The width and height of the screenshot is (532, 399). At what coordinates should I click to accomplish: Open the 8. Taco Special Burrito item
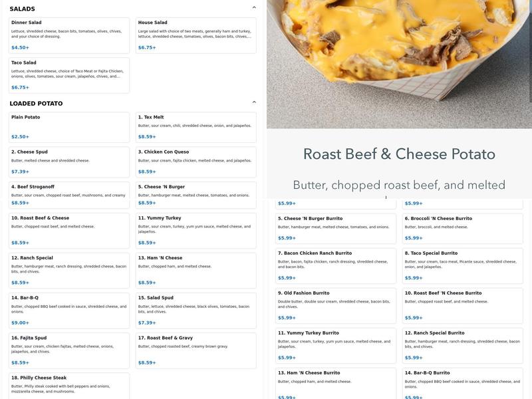click(x=463, y=266)
